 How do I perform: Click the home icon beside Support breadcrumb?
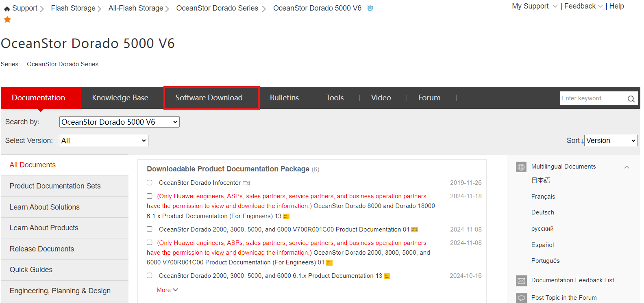(7, 9)
